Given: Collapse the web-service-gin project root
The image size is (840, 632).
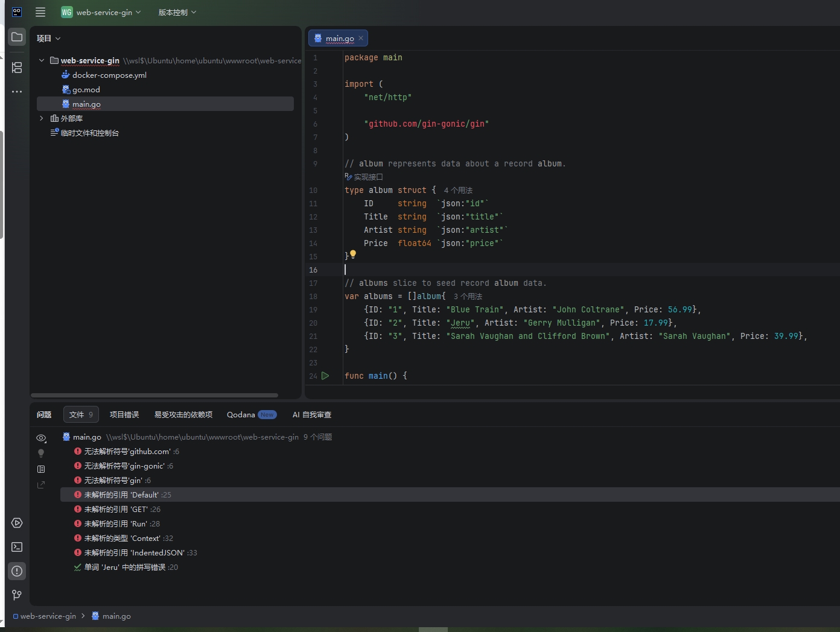Looking at the screenshot, I should point(42,60).
